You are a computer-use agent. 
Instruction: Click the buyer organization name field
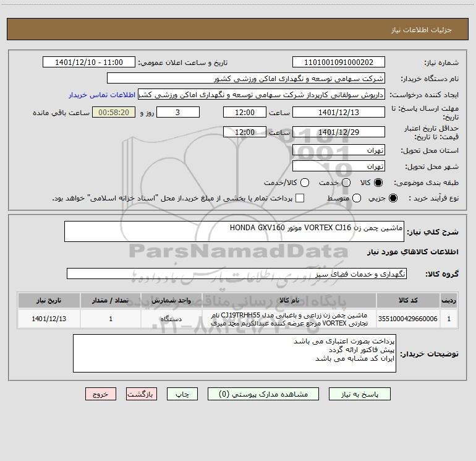(246, 78)
